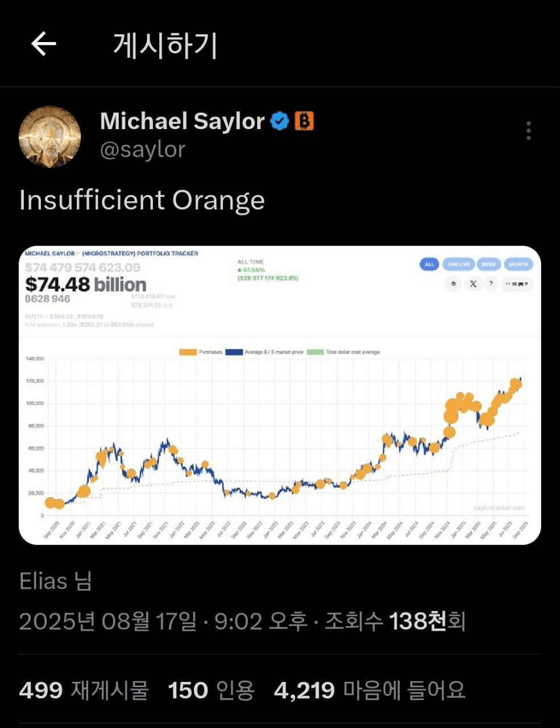Click the X share icon in chart

[x=473, y=283]
